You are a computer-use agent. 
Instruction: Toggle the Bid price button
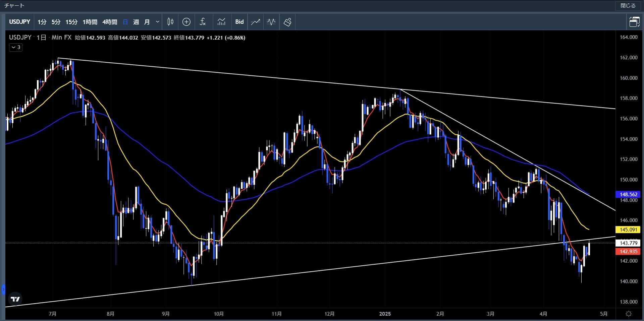(x=239, y=22)
